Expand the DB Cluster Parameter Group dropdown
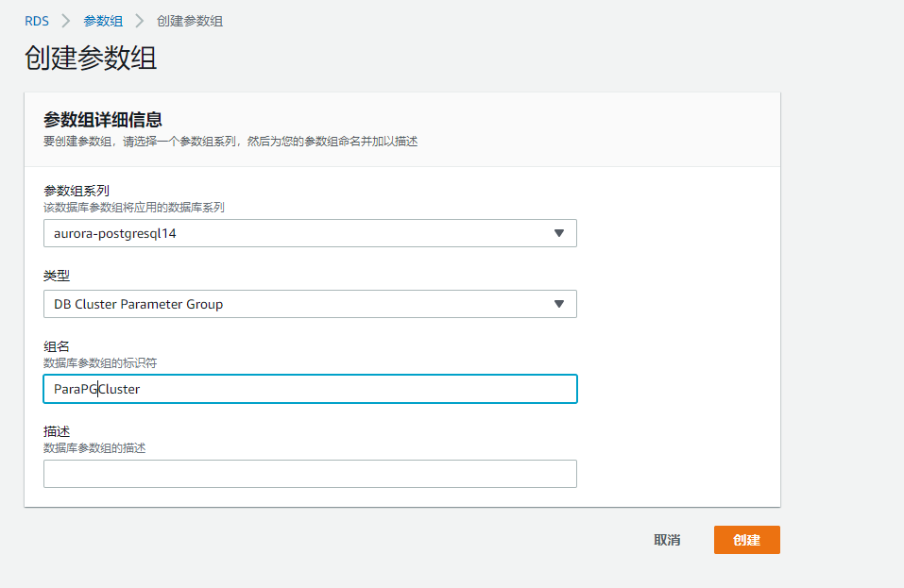This screenshot has width=904, height=588. pyautogui.click(x=310, y=304)
